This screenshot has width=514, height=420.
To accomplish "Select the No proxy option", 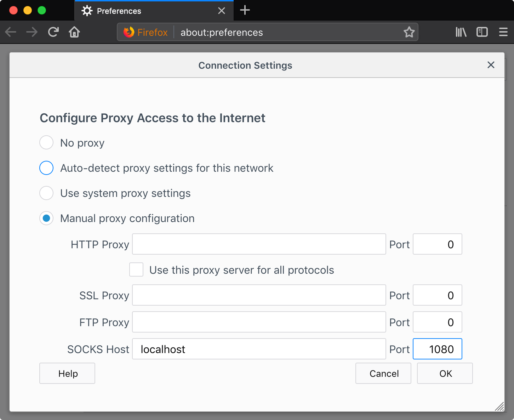I will (46, 143).
